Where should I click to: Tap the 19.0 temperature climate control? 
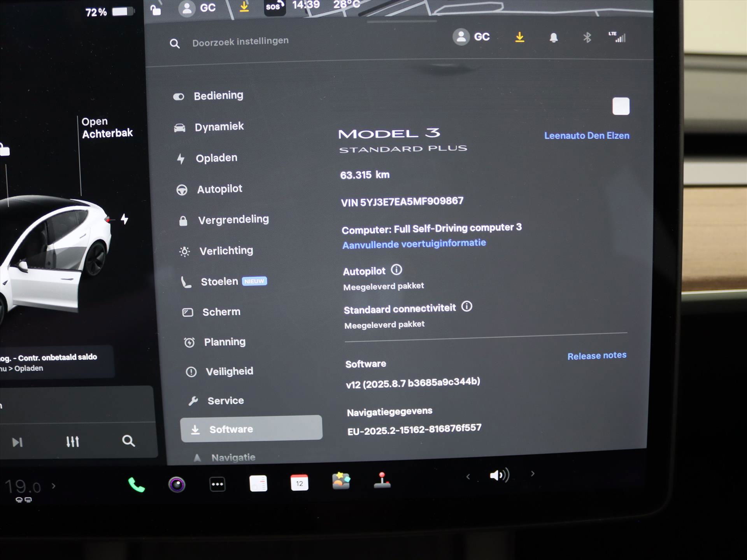(23, 487)
